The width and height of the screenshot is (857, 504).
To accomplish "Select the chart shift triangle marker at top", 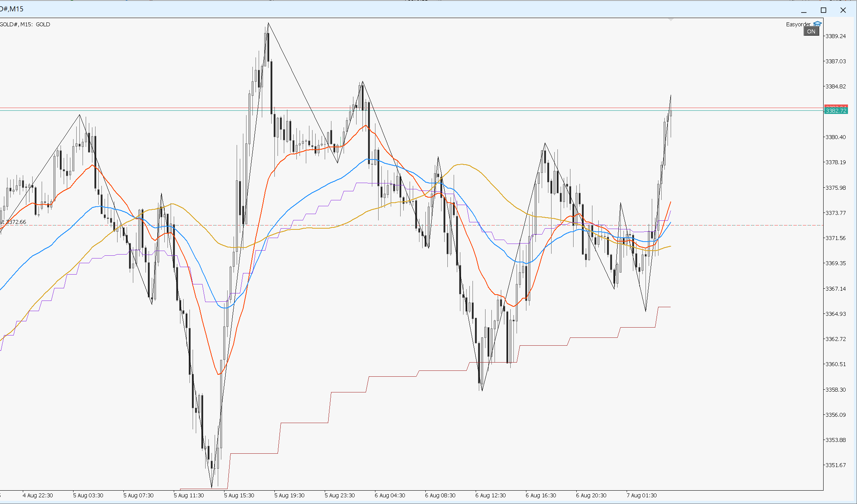I will [x=671, y=19].
